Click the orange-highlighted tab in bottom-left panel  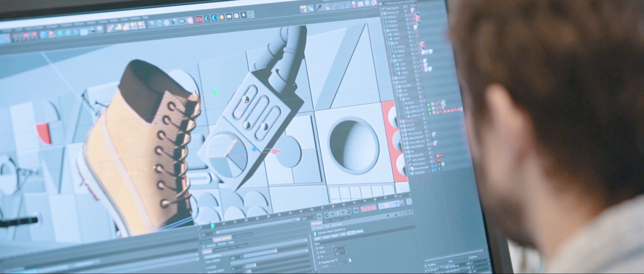click(x=222, y=238)
